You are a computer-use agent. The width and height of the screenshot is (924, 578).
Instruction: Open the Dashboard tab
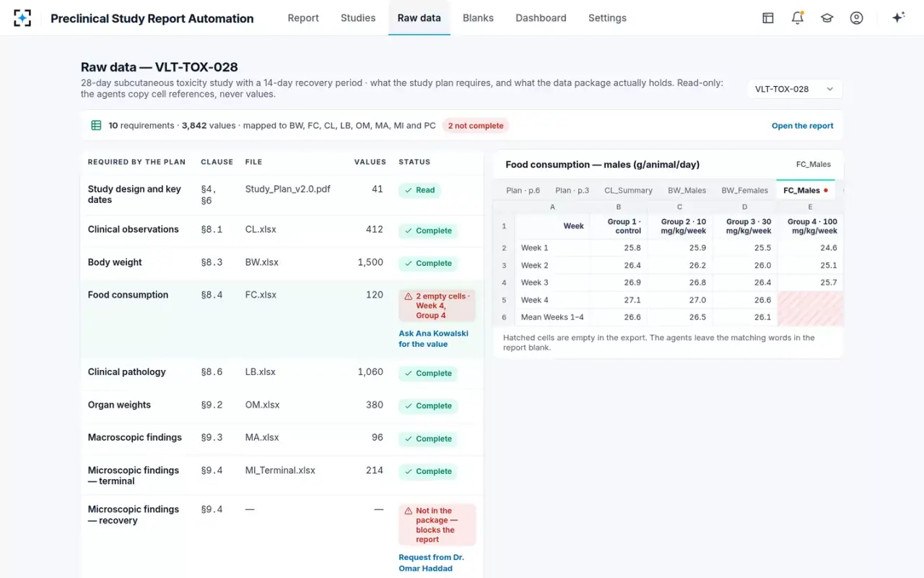point(541,18)
